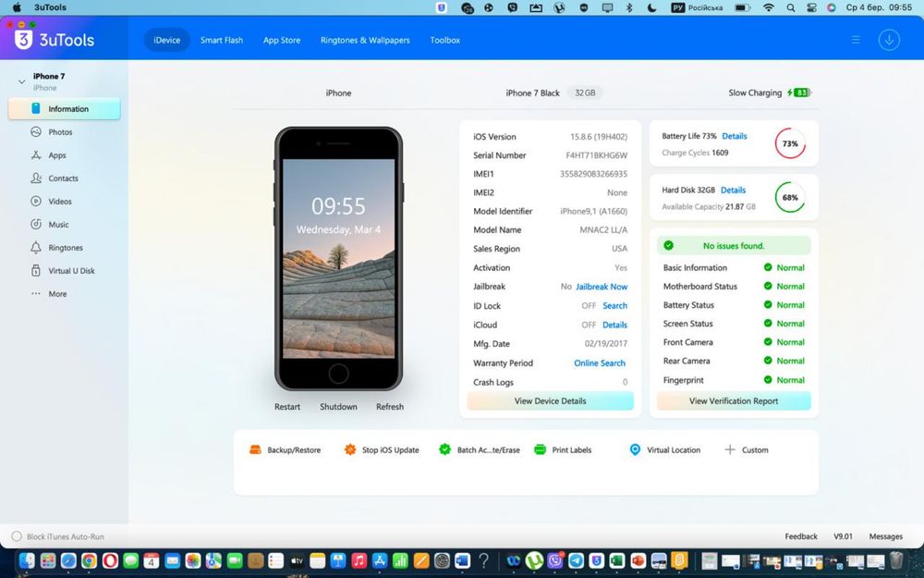Add a Custom shortcut with plus icon
The image size is (924, 578).
746,450
